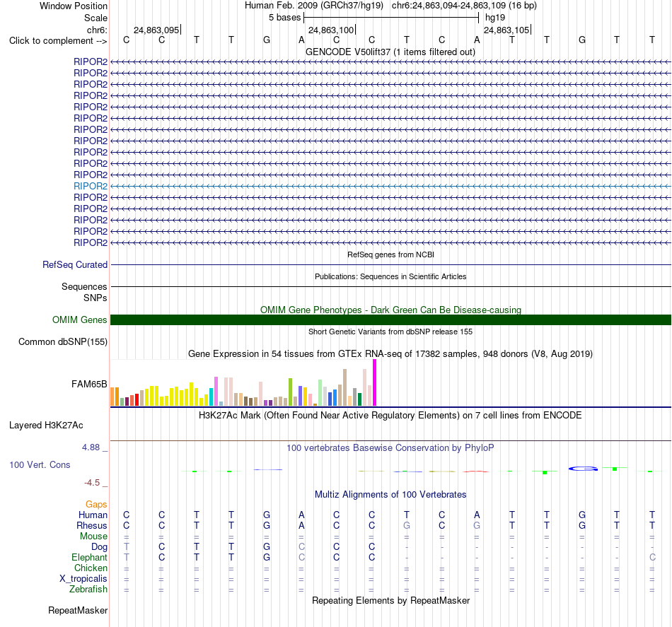The height and width of the screenshot is (627, 672).
Task: Click the 'GENCODE V50lift37 (1 items filtered out)' title
Action: pyautogui.click(x=390, y=52)
